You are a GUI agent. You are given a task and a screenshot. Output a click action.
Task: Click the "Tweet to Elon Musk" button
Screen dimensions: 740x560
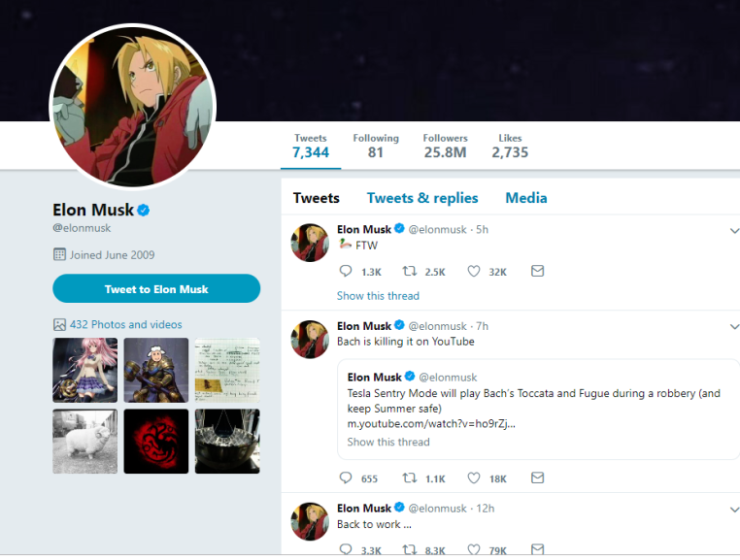point(156,288)
